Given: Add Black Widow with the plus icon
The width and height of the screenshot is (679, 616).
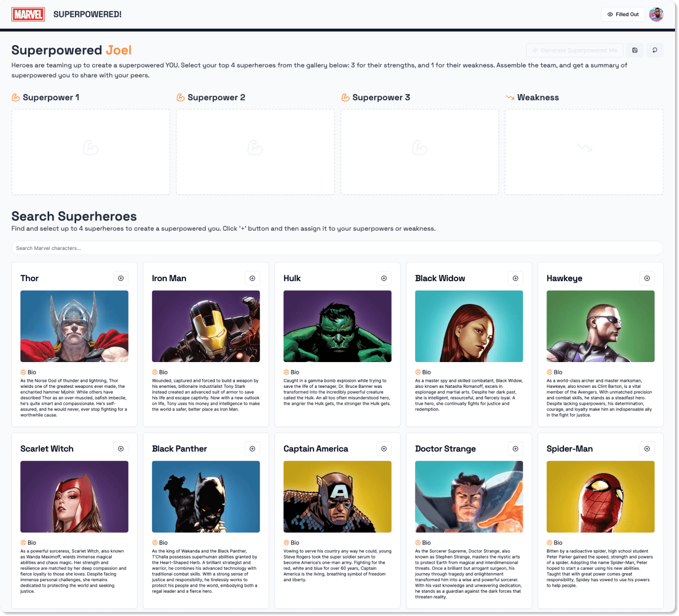Looking at the screenshot, I should [x=515, y=278].
